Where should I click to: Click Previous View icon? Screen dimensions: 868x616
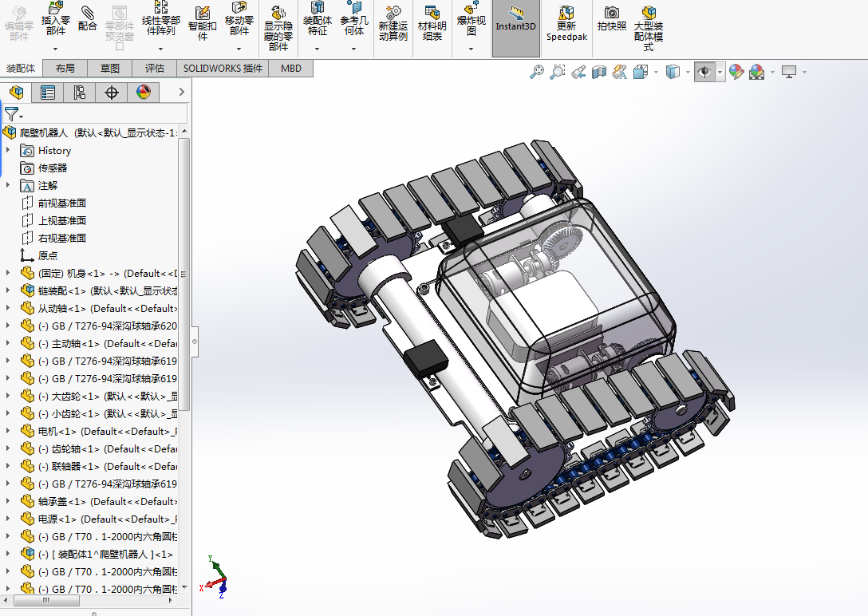[578, 72]
